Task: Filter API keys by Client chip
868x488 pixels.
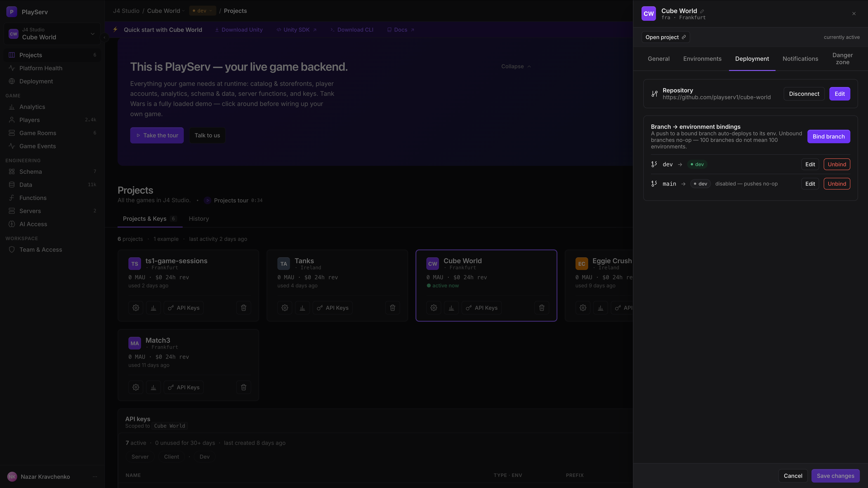Action: point(172,457)
